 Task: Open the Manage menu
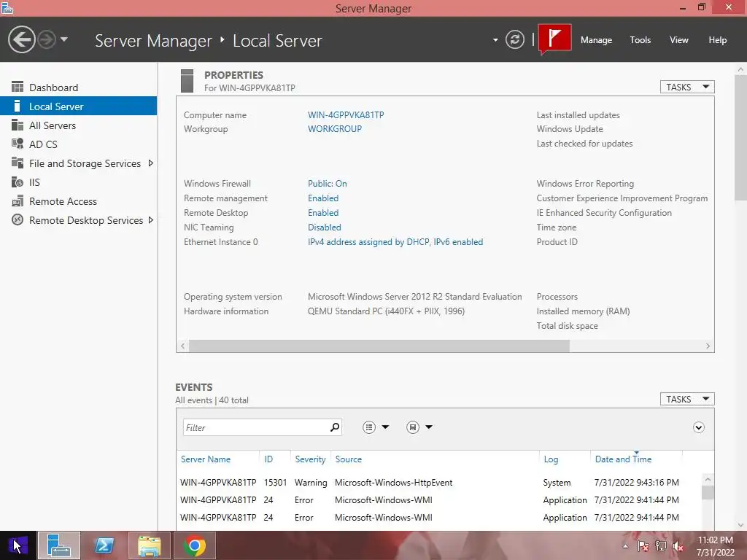(596, 40)
